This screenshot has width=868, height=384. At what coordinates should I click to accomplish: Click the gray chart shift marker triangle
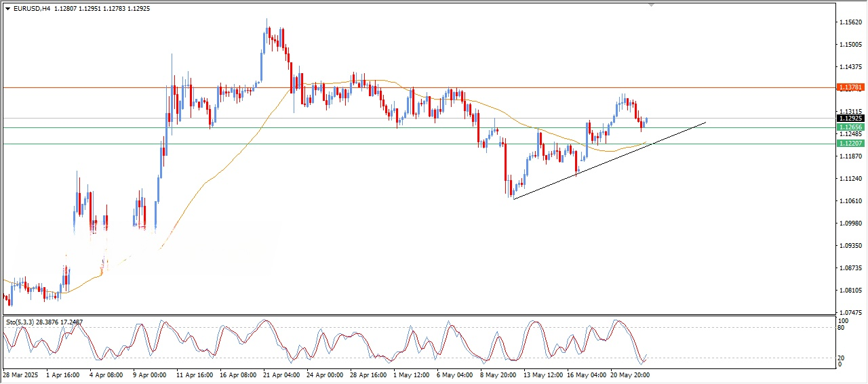point(652,5)
